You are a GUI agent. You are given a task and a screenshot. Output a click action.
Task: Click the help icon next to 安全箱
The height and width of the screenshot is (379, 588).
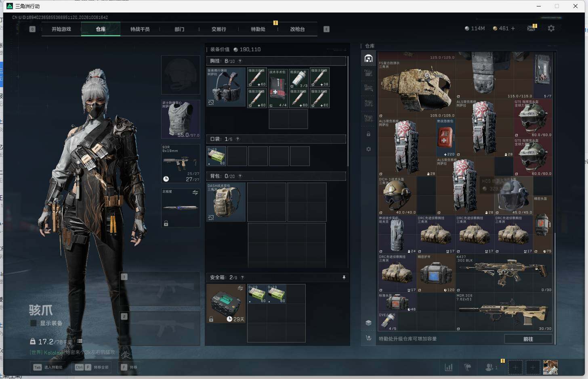[242, 277]
